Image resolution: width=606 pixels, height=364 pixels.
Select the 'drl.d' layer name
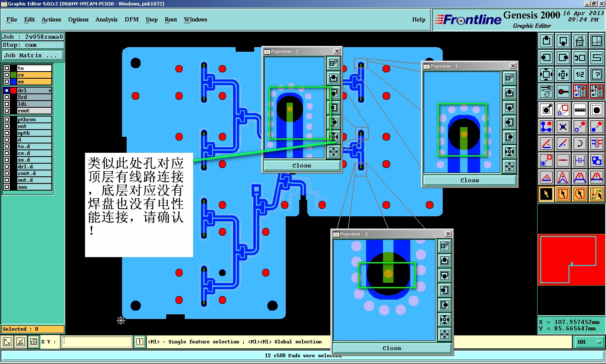(x=35, y=167)
